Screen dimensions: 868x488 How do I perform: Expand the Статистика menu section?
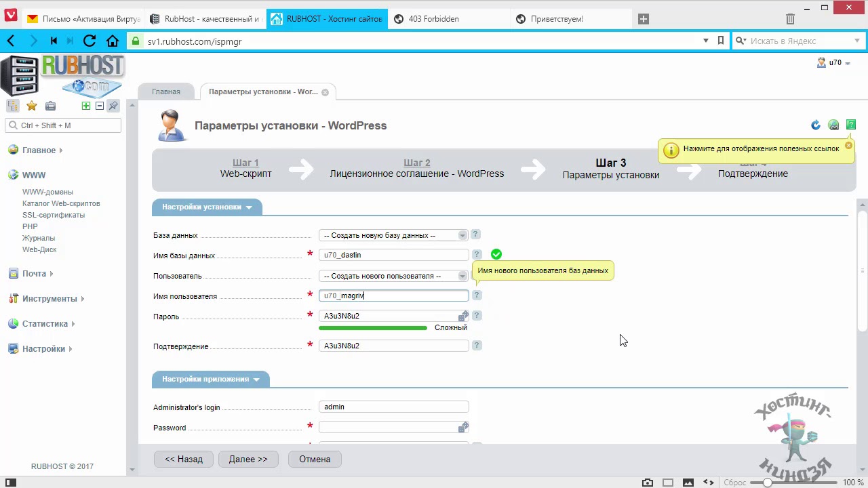coord(42,324)
